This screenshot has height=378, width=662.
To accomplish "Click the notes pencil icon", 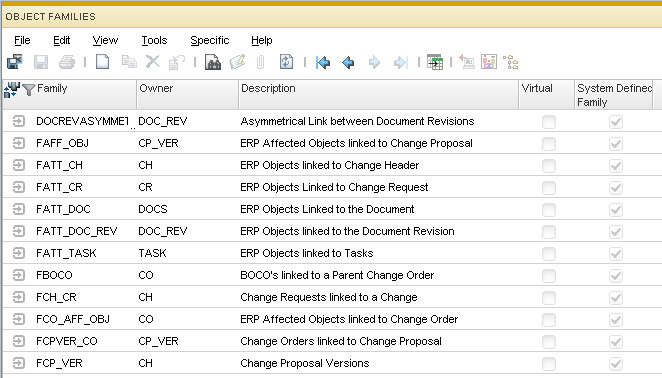I will pos(237,62).
